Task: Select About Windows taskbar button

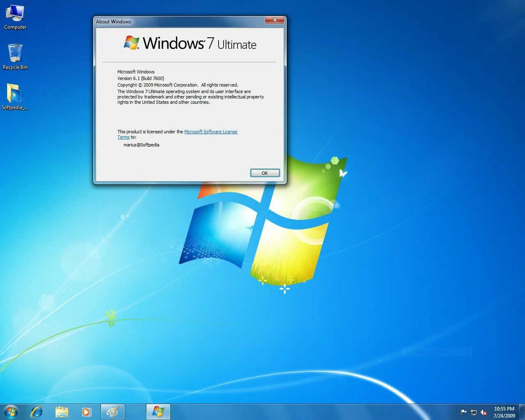Action: click(x=158, y=412)
